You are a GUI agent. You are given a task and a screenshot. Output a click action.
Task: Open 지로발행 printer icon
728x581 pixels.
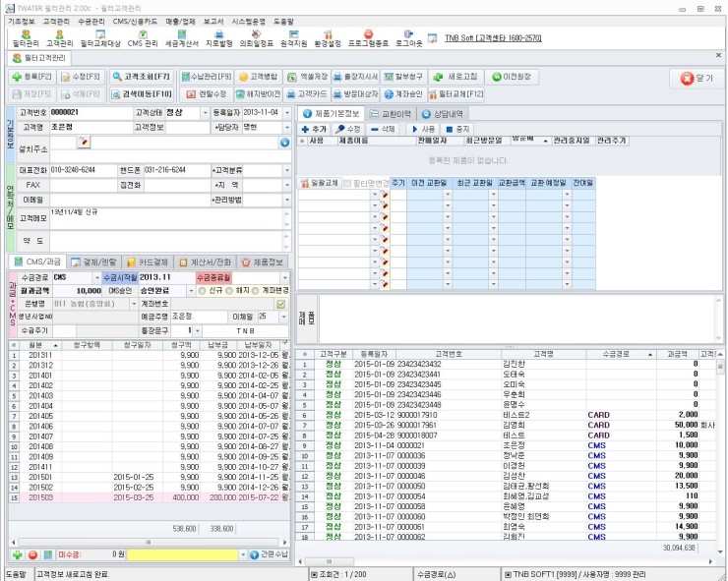coord(219,38)
